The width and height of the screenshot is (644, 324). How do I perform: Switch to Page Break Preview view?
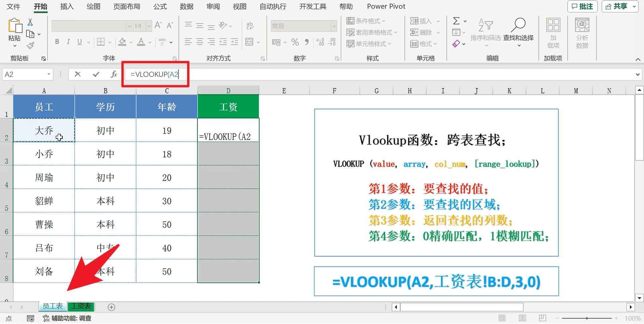[x=543, y=318]
